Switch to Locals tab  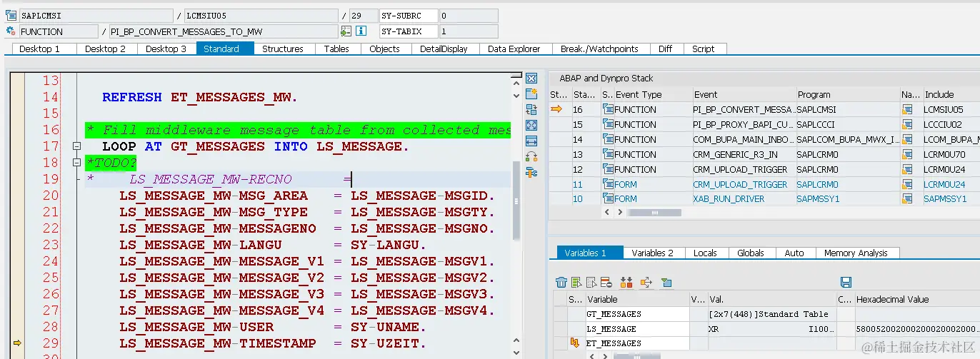pyautogui.click(x=705, y=253)
